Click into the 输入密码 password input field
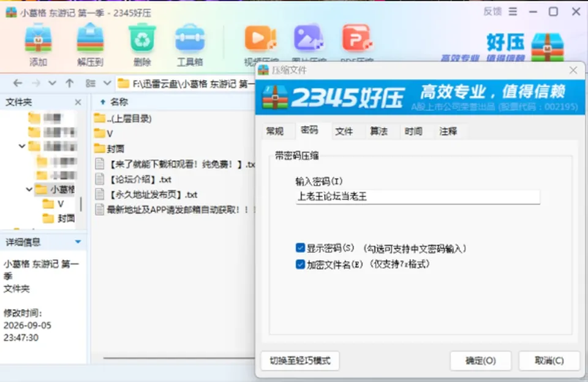 coord(418,197)
